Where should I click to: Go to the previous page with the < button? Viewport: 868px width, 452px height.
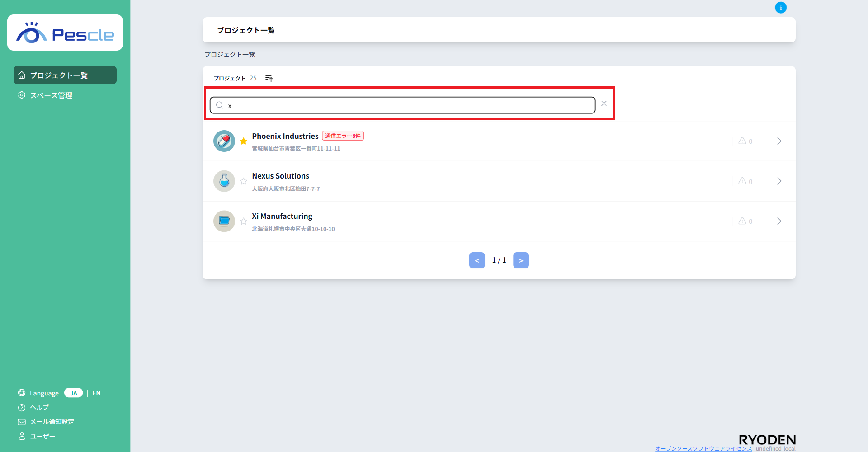click(x=477, y=260)
